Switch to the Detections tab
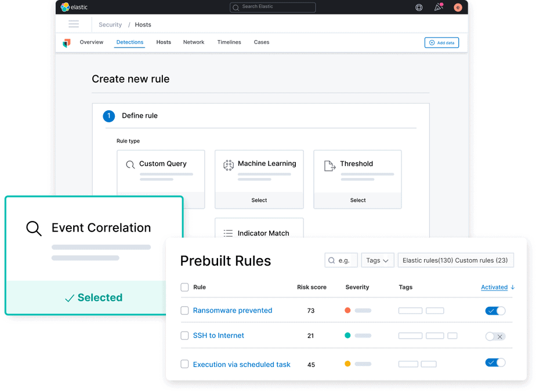Screen dimensions: 536x392 129,42
